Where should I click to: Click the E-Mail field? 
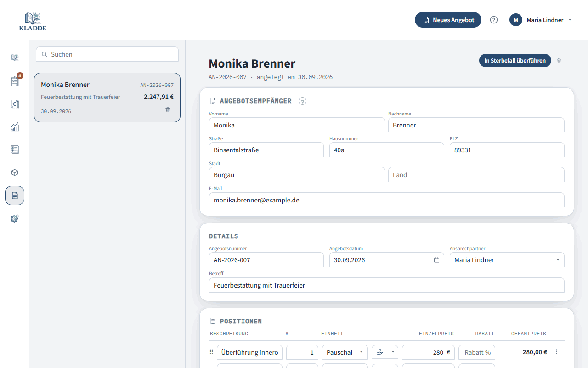coord(387,200)
